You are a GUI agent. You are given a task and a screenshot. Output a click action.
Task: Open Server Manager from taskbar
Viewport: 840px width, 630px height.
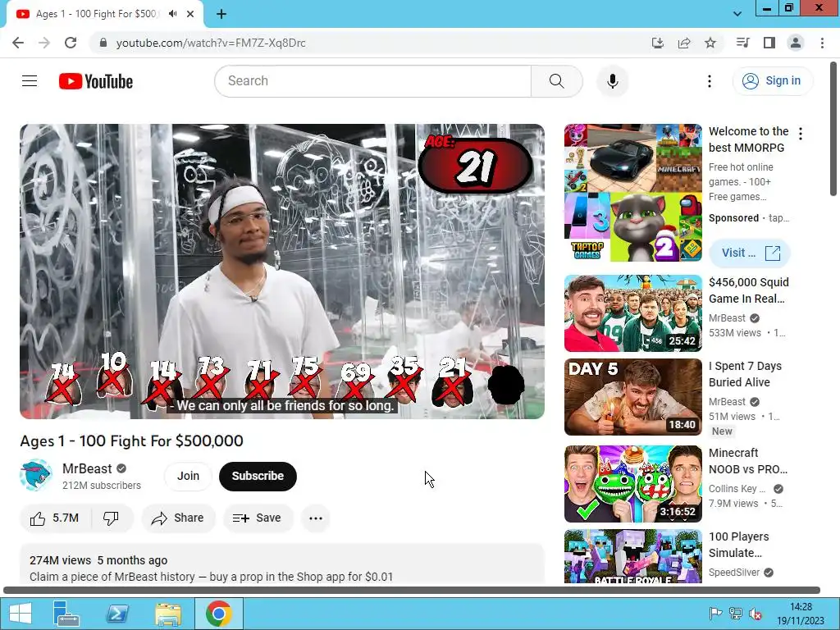pos(66,614)
